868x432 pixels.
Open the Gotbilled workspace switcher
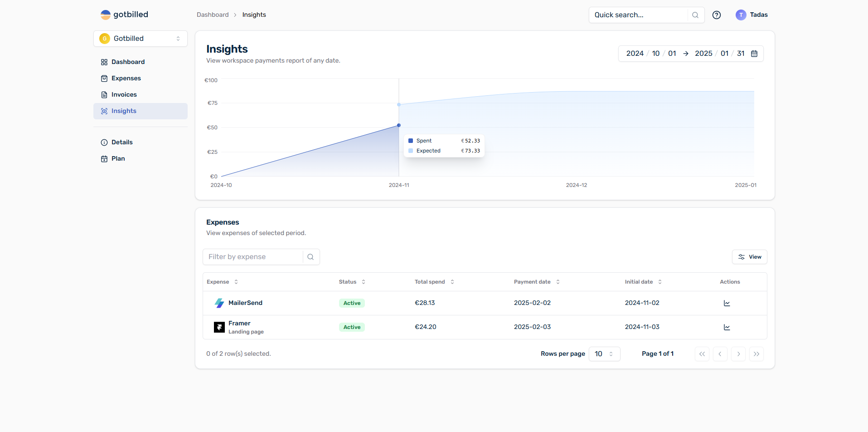pos(140,39)
